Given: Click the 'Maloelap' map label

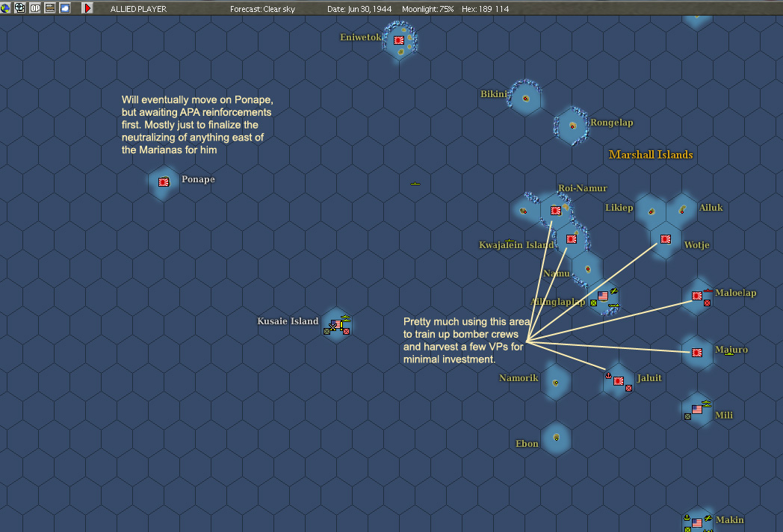Looking at the screenshot, I should click(x=736, y=293).
